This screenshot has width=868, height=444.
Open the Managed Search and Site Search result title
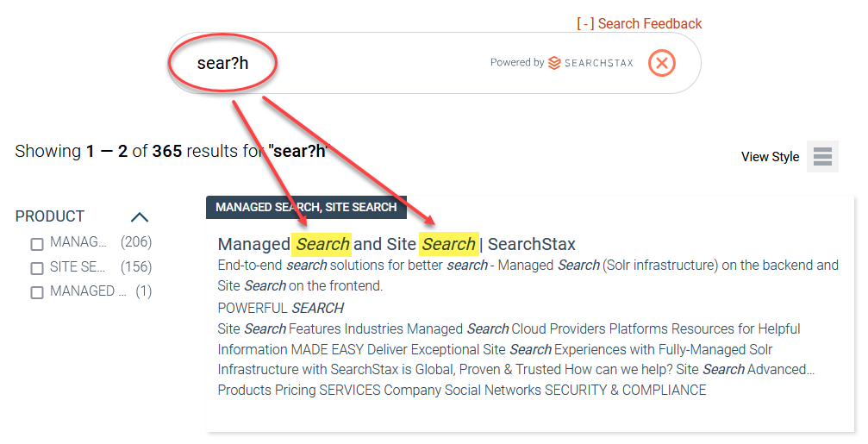pyautogui.click(x=397, y=244)
